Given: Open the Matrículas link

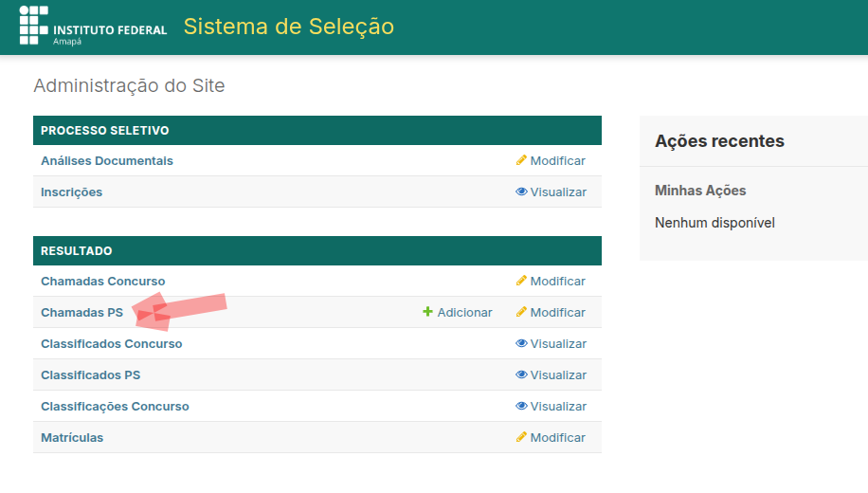Looking at the screenshot, I should coord(72,438).
